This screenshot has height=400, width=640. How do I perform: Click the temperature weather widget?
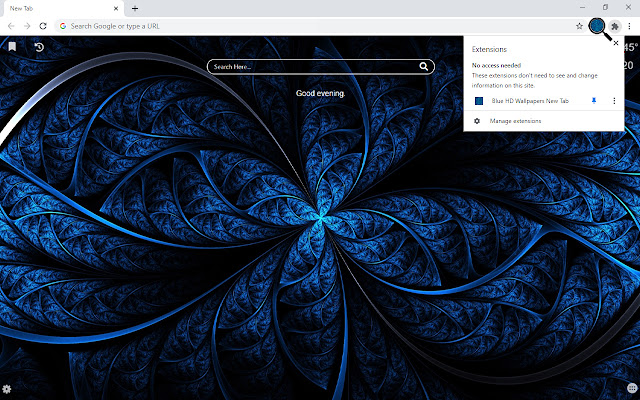click(x=632, y=47)
